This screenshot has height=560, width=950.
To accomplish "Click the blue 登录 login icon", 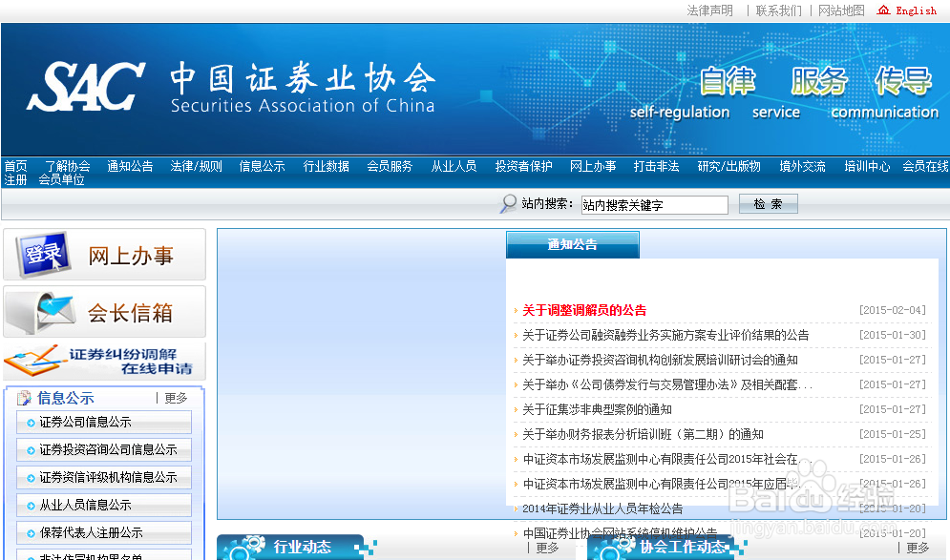I will (x=43, y=255).
